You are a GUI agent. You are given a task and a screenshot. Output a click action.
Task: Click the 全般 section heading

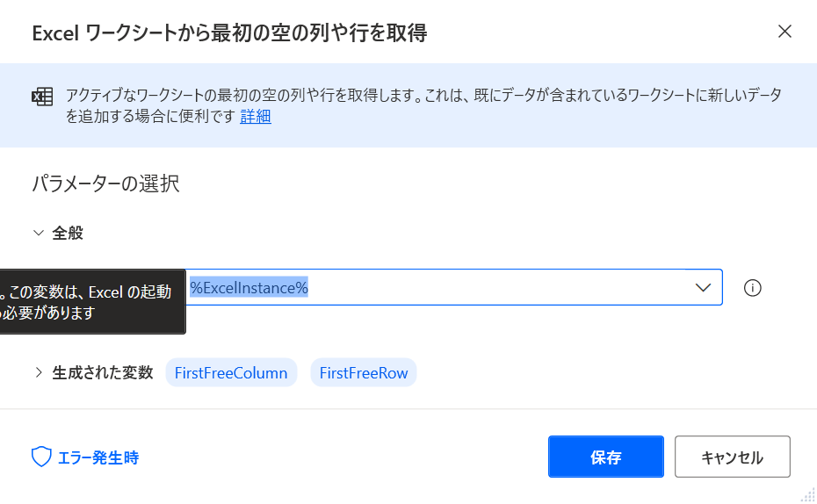pos(68,233)
